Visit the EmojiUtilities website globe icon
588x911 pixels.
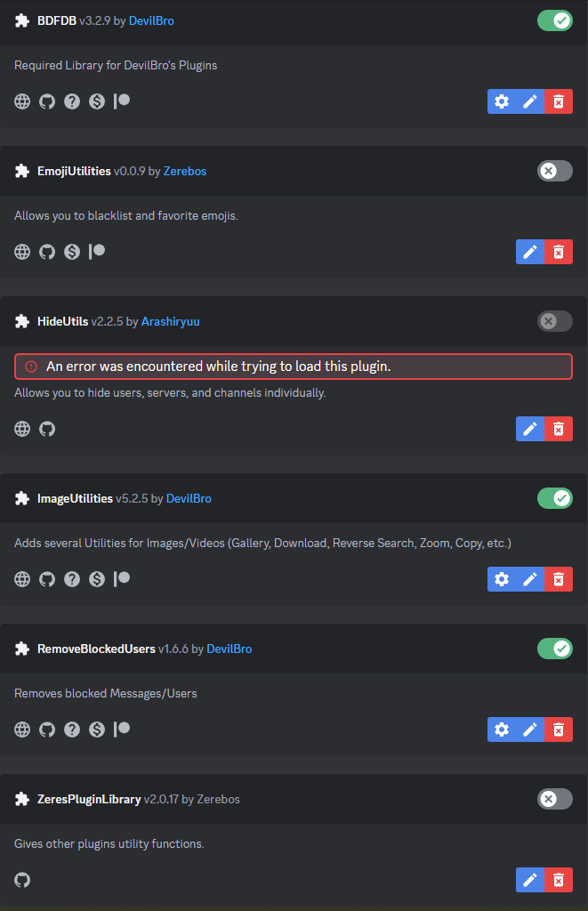click(x=22, y=252)
